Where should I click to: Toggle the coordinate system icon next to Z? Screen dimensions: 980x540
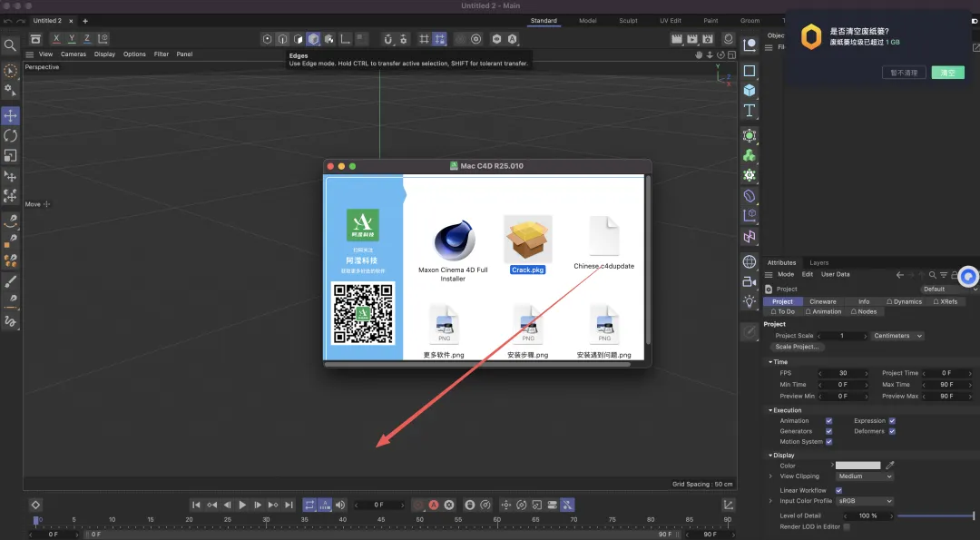(103, 39)
